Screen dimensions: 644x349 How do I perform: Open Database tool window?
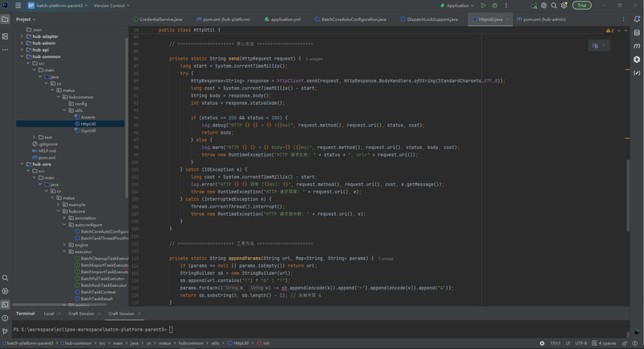[x=637, y=32]
